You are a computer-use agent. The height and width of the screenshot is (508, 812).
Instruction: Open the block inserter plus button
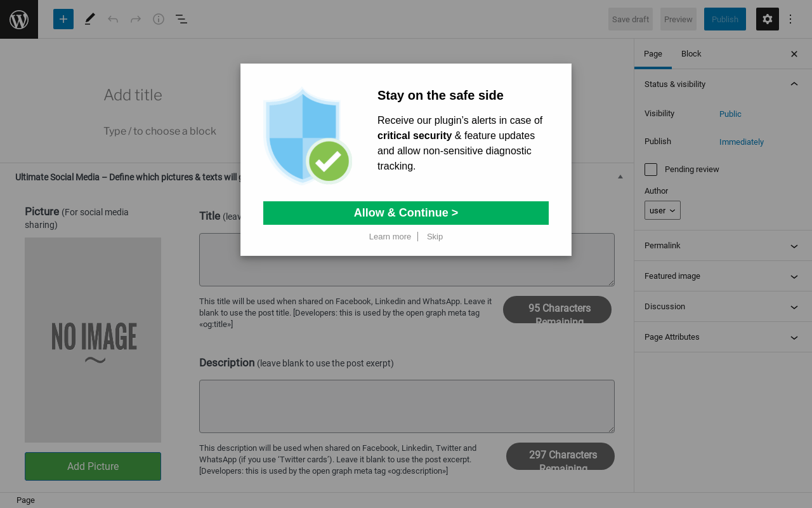[63, 19]
